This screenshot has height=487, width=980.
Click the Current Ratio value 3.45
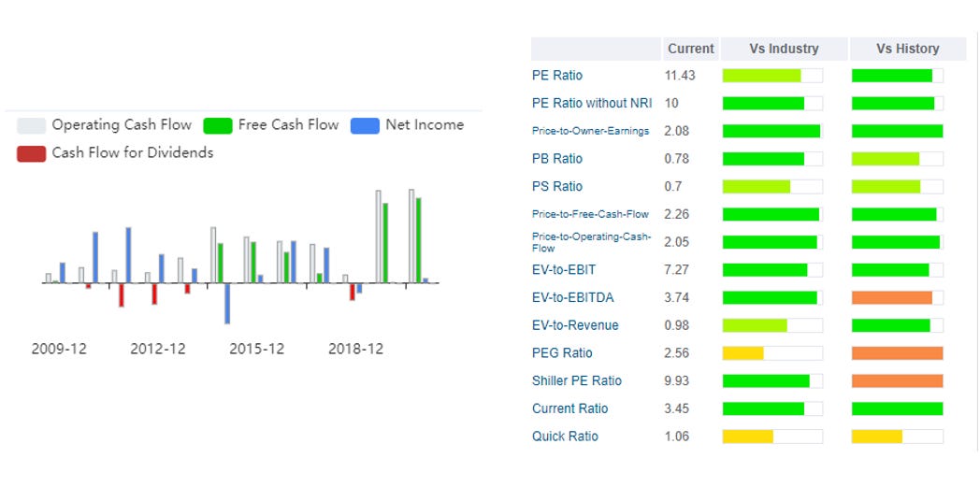677,409
